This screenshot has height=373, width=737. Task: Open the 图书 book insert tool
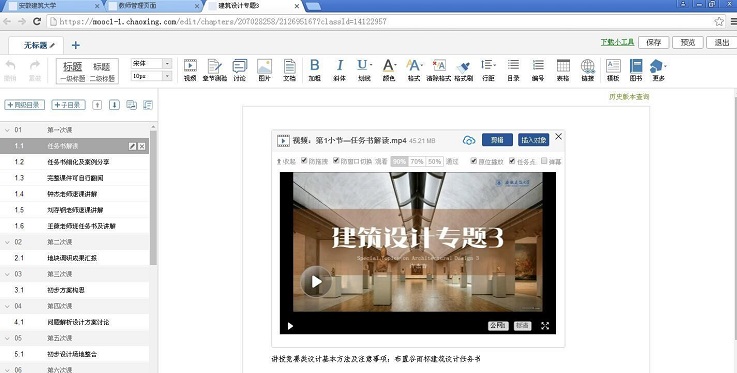click(x=636, y=70)
